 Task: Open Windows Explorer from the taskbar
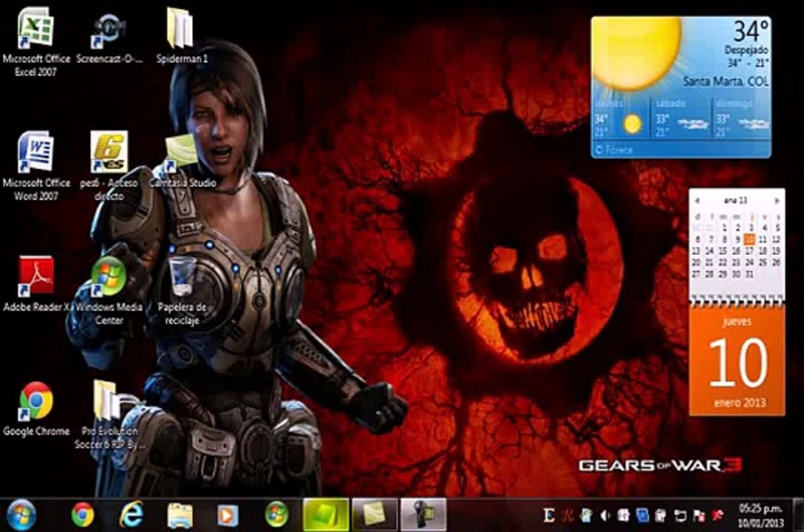pos(180,515)
